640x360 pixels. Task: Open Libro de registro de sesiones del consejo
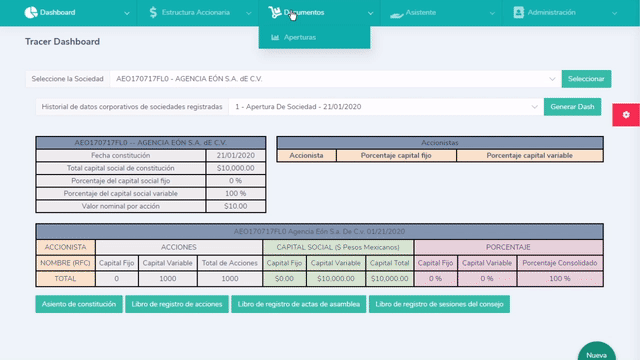pos(439,304)
